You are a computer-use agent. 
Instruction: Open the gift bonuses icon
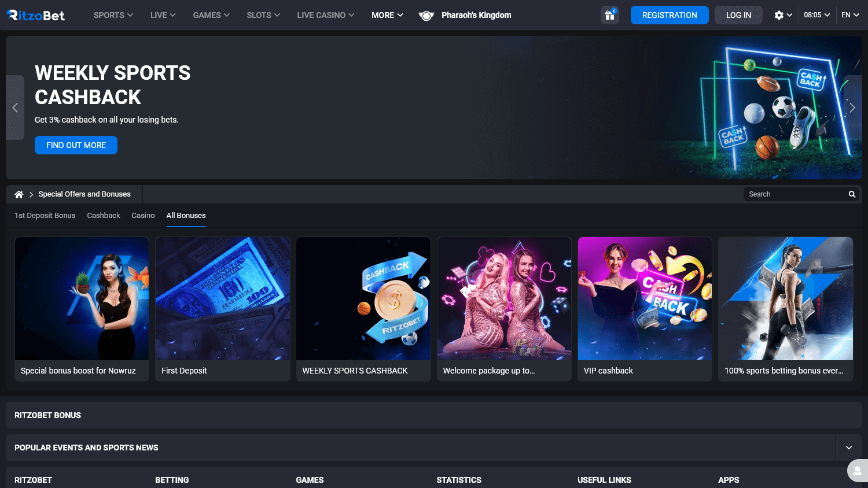click(610, 15)
